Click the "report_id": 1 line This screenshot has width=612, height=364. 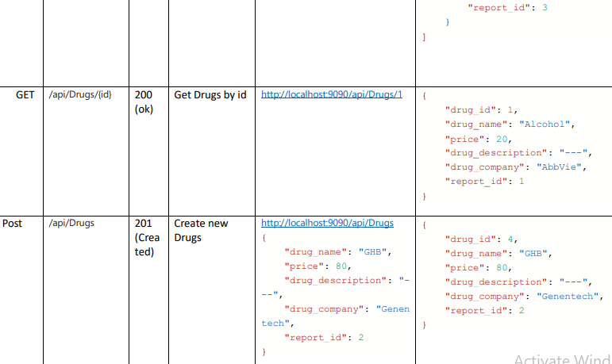pos(484,182)
